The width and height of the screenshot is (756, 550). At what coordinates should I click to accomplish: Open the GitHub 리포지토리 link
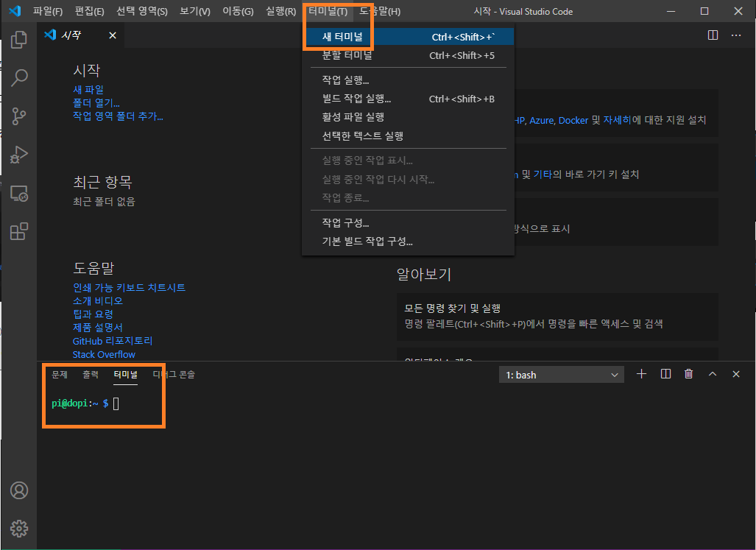click(x=113, y=341)
